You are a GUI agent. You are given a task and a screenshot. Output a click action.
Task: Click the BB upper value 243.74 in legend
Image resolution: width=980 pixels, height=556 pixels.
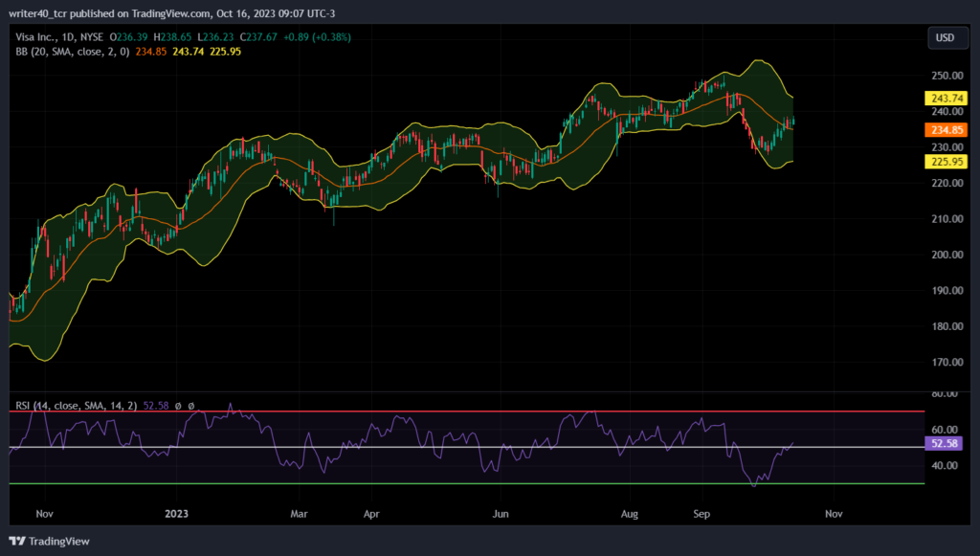click(x=189, y=52)
